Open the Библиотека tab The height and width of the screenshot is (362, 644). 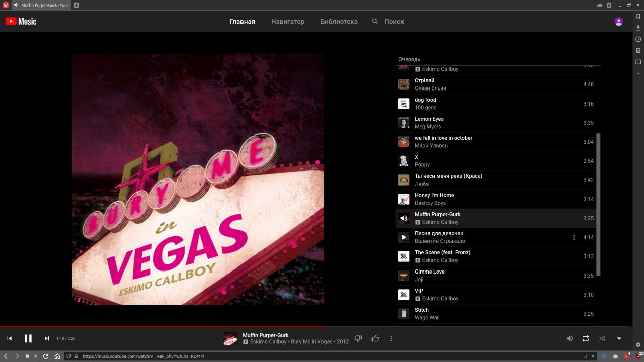pyautogui.click(x=339, y=22)
